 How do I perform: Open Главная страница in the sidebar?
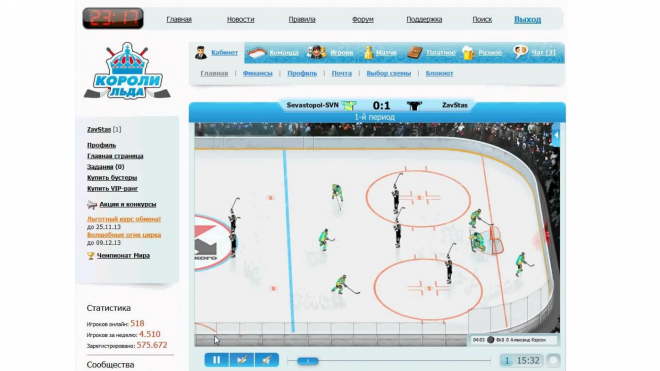click(x=115, y=156)
